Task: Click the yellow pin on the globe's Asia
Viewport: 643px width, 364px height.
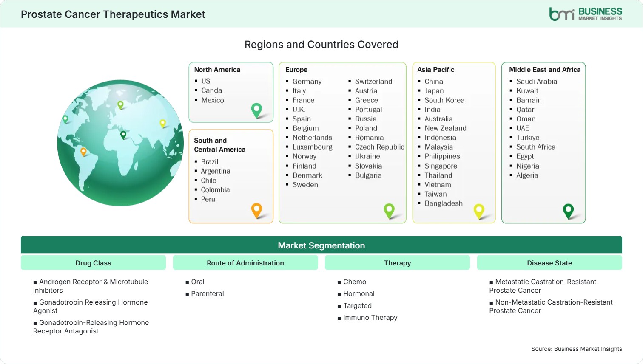Action: point(162,124)
